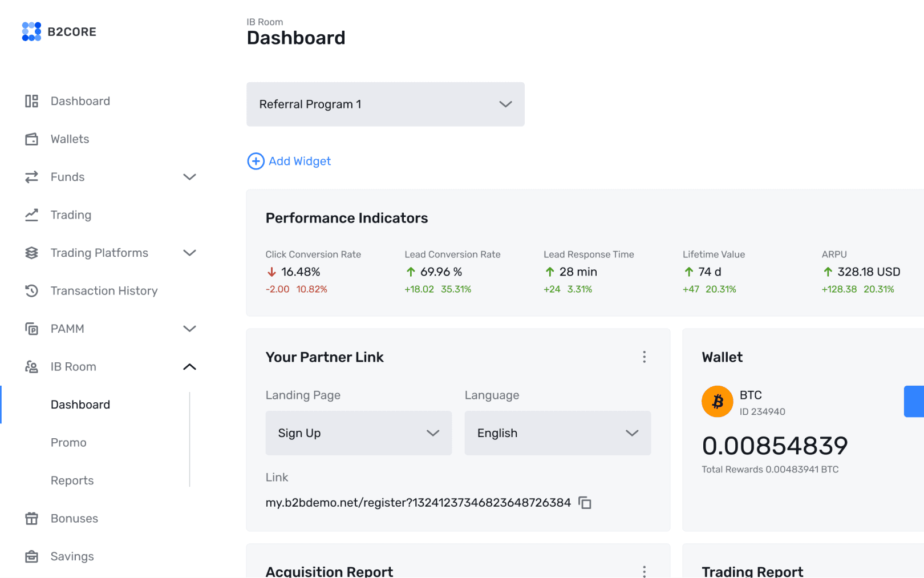Select Dashboard under IB Room

80,405
